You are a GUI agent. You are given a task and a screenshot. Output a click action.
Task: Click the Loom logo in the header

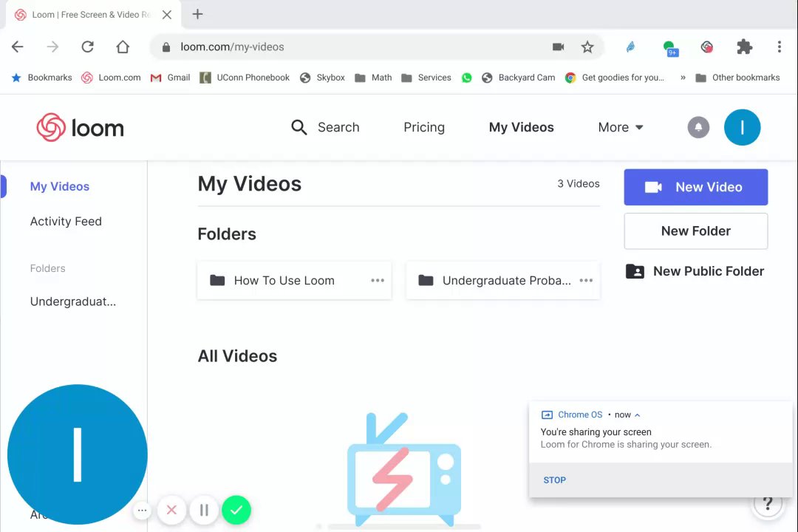(80, 127)
